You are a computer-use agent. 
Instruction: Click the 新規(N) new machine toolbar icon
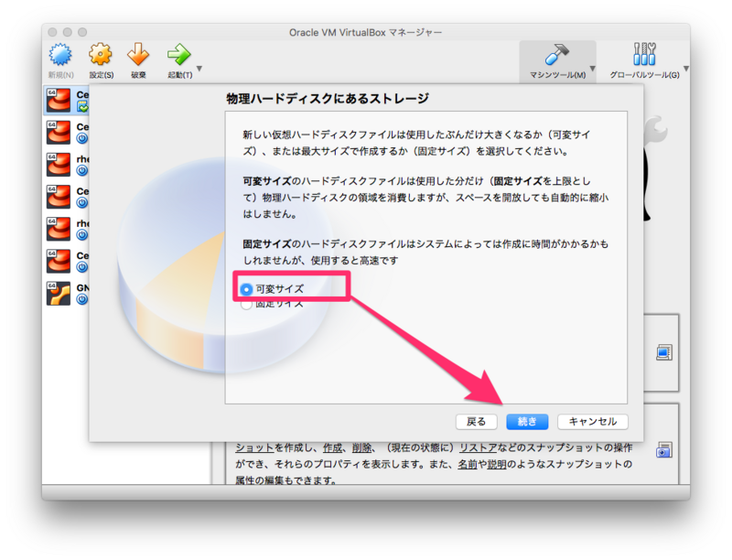[60, 55]
